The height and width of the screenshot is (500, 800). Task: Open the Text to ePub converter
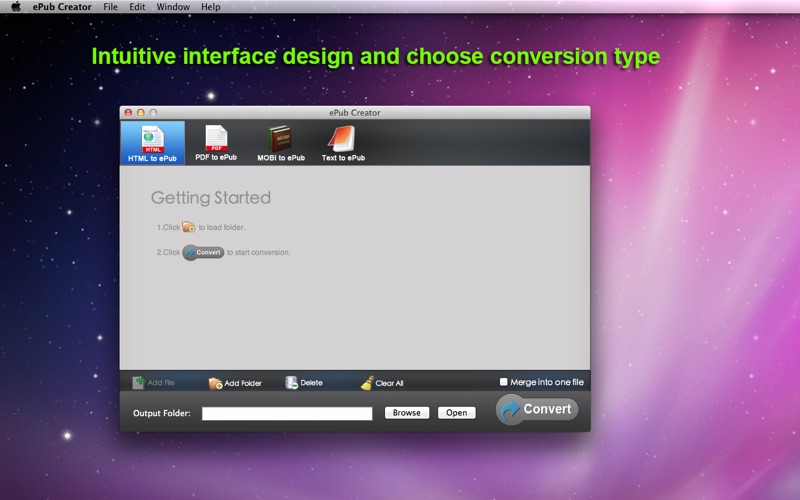[x=343, y=143]
